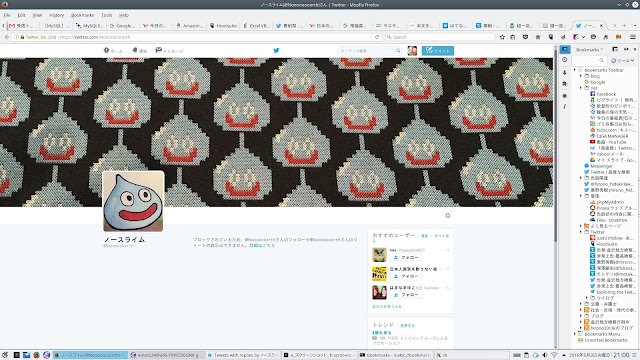Switch to the Gmail tab

(22, 25)
